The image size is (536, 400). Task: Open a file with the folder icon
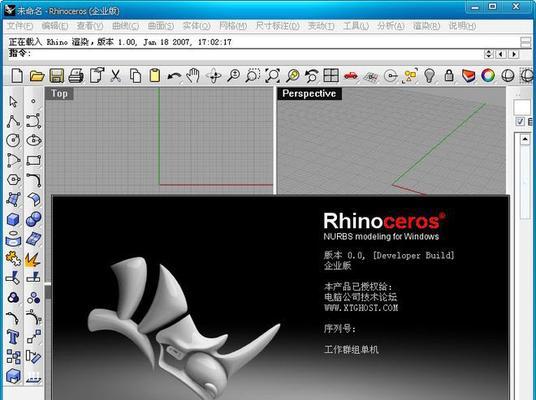37,76
